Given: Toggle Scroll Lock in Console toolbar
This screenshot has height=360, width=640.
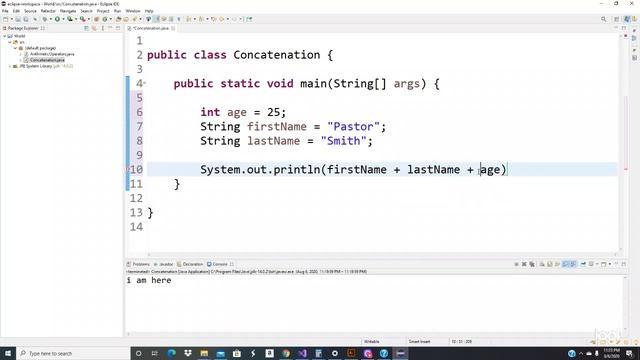Looking at the screenshot, I should click(550, 264).
